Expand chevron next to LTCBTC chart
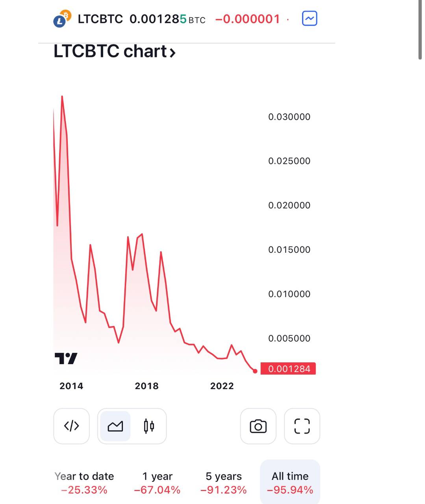 pyautogui.click(x=173, y=52)
